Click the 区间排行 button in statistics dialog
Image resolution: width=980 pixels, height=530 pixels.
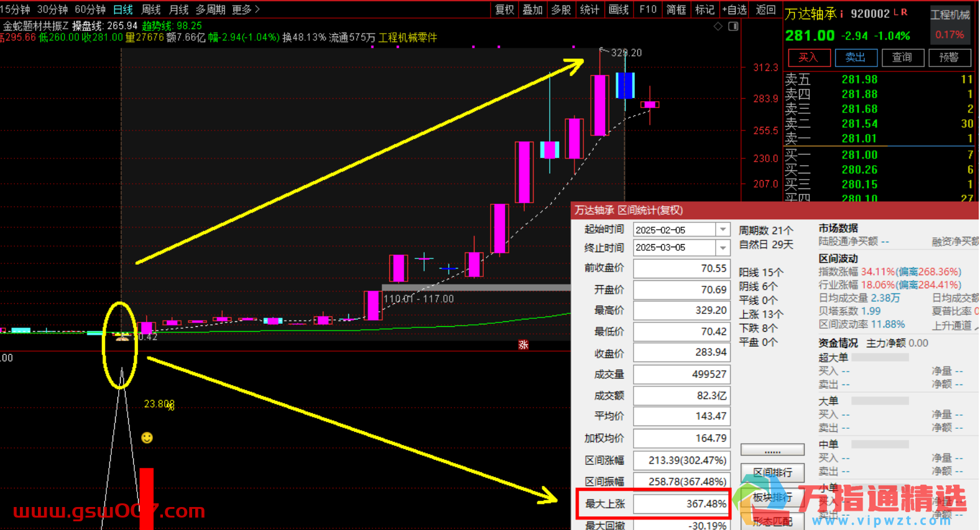coord(772,473)
